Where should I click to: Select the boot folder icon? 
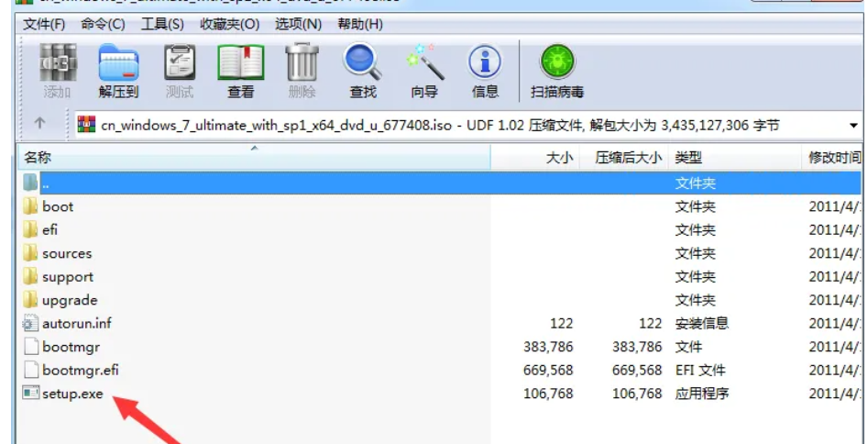[x=30, y=206]
